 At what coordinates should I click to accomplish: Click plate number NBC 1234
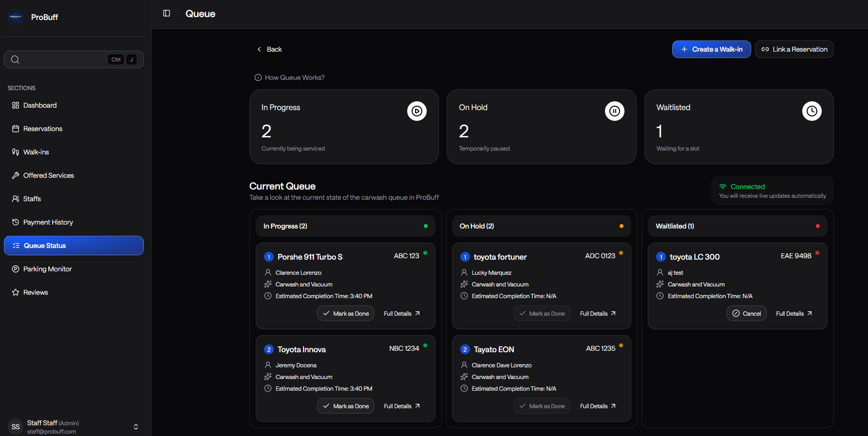404,348
